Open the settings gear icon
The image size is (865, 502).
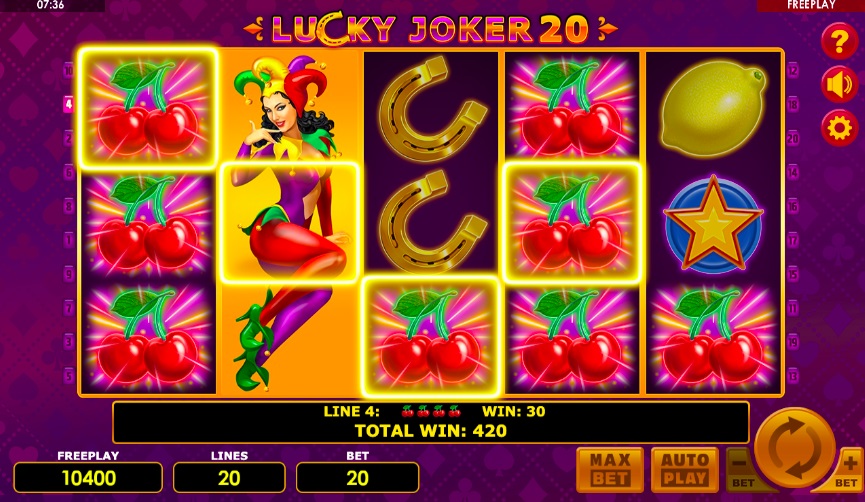839,128
